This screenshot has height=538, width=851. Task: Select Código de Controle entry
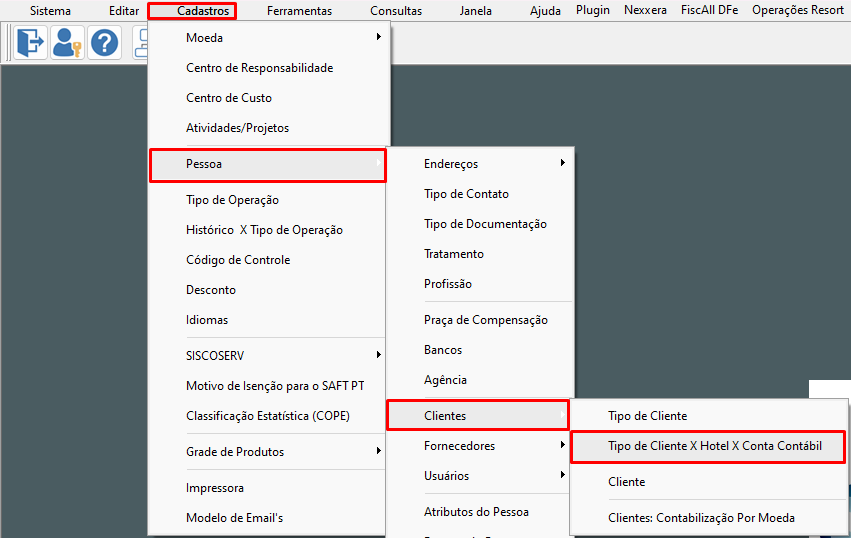(269, 259)
